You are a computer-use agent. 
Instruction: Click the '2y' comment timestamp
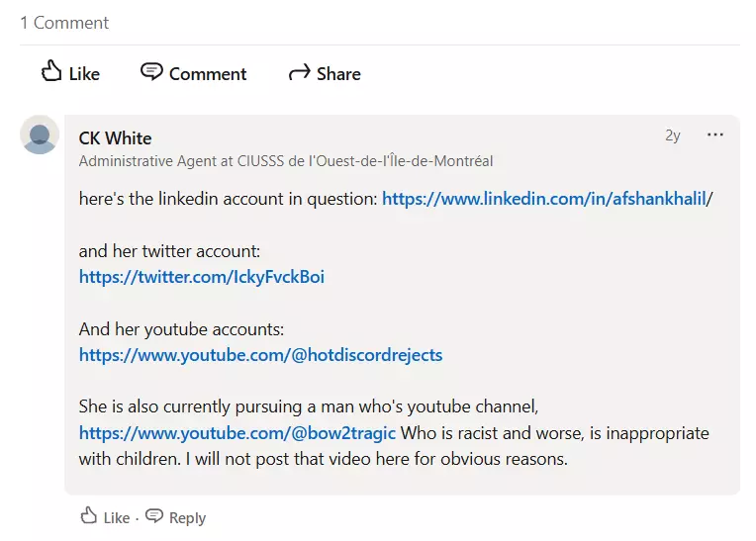[673, 135]
